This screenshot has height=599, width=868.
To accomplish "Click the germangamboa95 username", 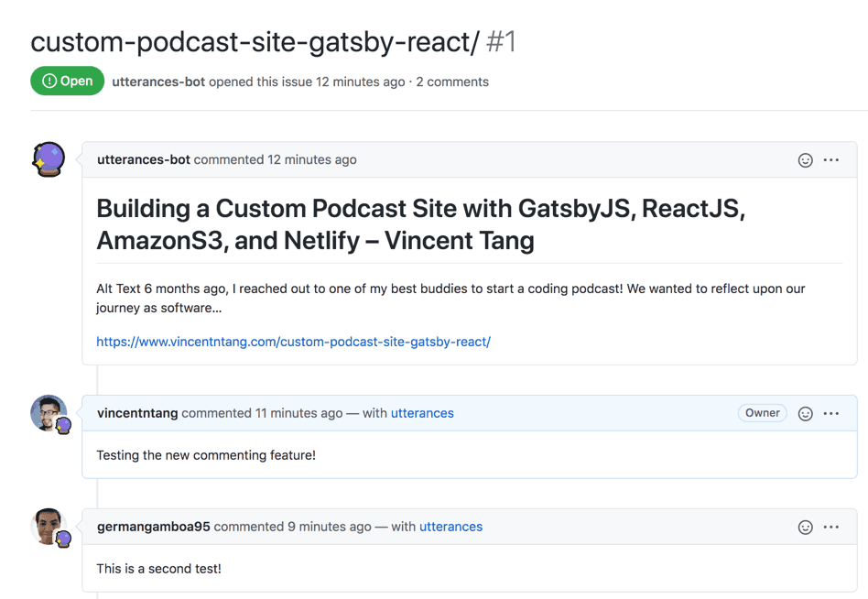I will (153, 527).
